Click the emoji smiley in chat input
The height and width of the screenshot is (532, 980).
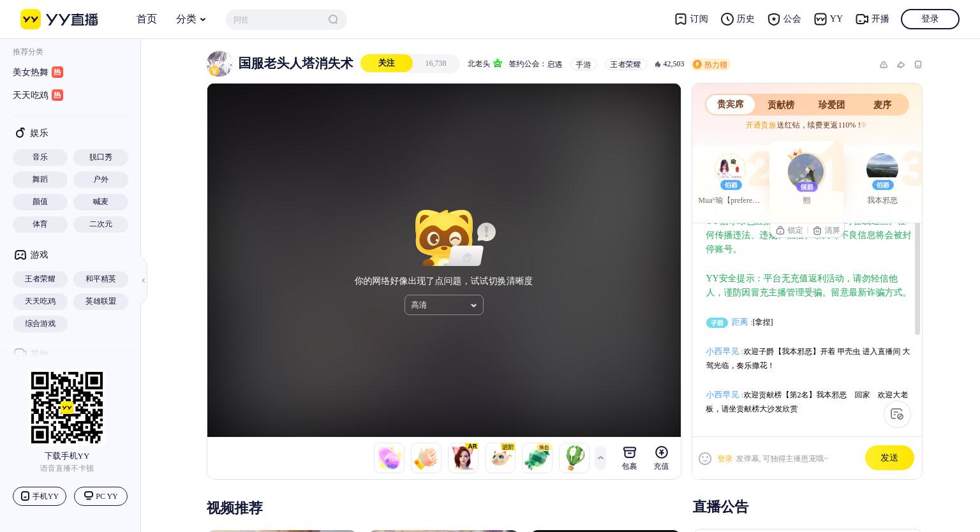point(705,459)
